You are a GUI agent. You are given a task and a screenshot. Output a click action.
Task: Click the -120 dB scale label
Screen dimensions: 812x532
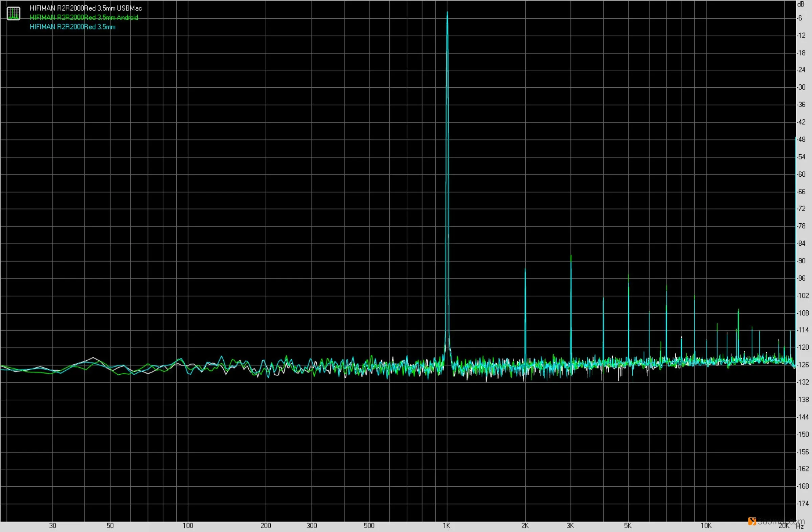pyautogui.click(x=803, y=347)
